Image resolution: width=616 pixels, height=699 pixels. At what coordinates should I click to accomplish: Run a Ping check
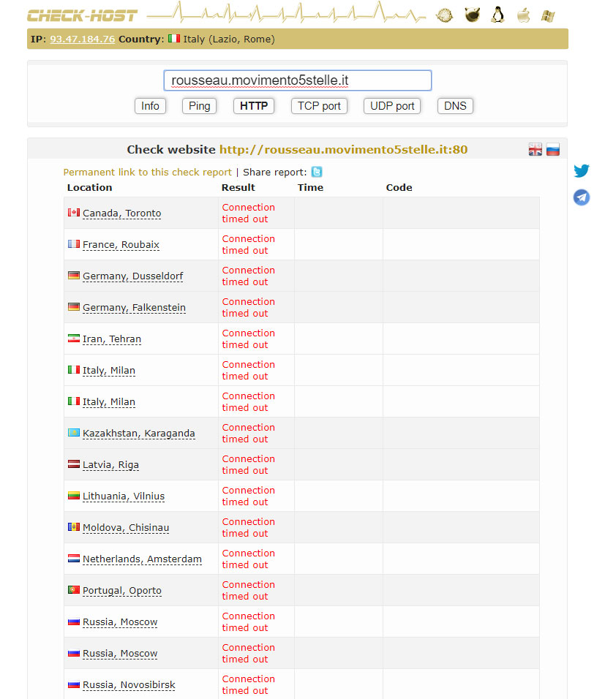[x=200, y=106]
